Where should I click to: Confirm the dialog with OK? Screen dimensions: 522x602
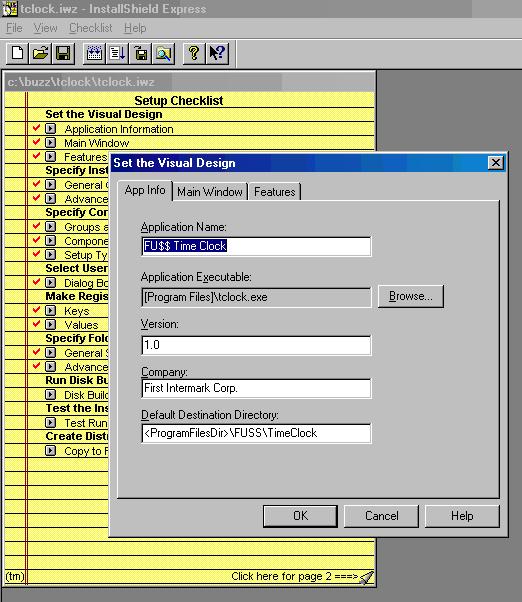[300, 516]
